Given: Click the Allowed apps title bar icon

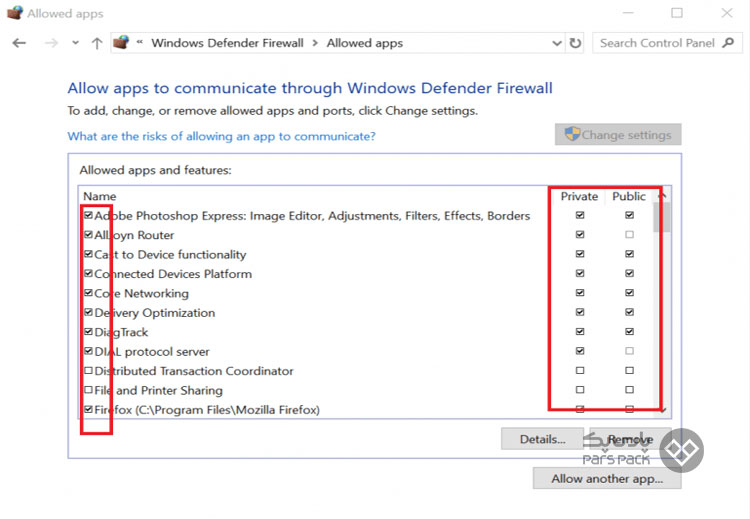Looking at the screenshot, I should pyautogui.click(x=14, y=12).
